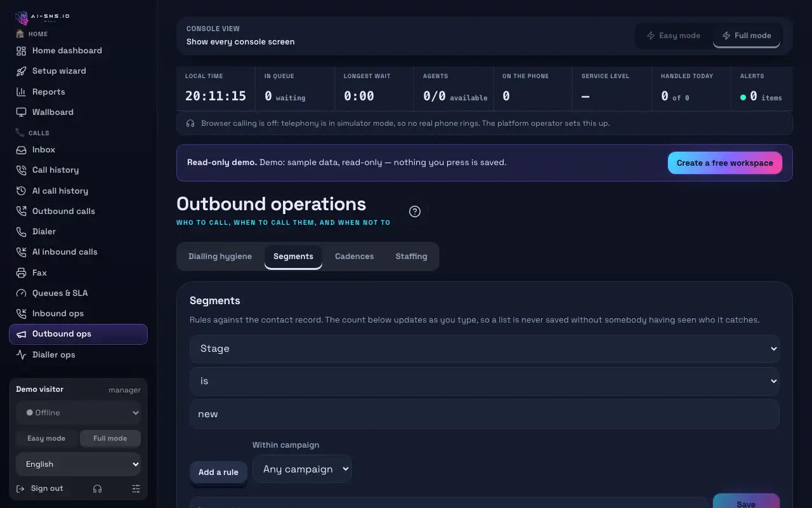Open the Staffing tab
The height and width of the screenshot is (508, 812).
[411, 257]
